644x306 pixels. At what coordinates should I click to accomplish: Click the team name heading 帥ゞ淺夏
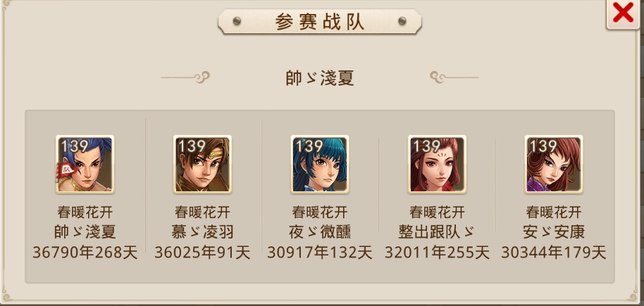[x=320, y=78]
